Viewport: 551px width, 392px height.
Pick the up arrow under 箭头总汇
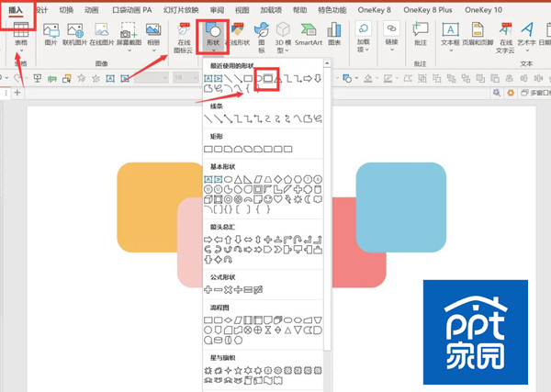228,240
